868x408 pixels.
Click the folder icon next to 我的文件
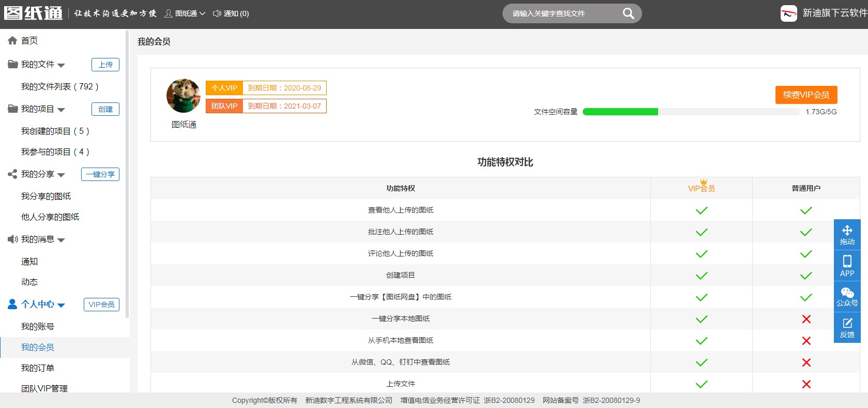tap(12, 64)
